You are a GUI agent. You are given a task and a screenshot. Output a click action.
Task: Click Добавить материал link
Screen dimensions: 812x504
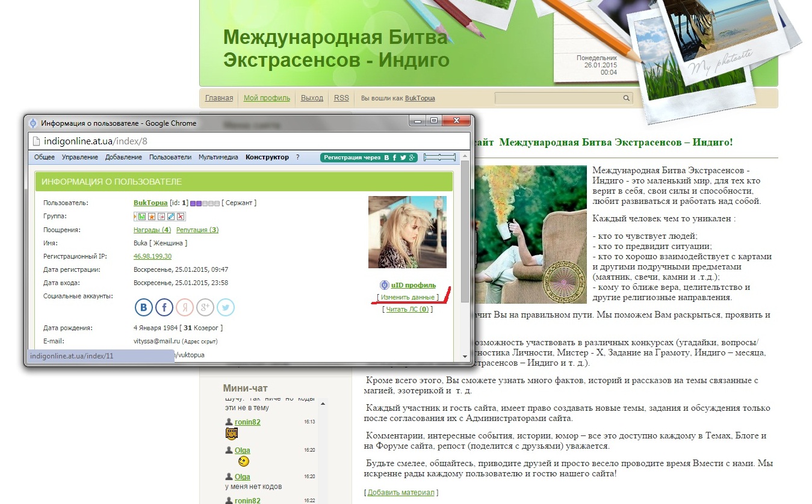point(401,493)
